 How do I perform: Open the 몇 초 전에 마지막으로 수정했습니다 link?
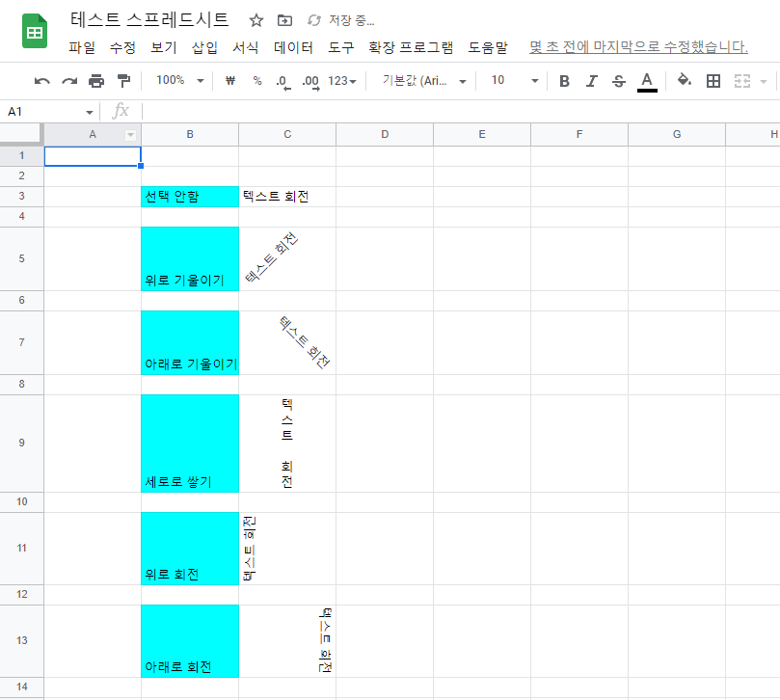pyautogui.click(x=638, y=47)
